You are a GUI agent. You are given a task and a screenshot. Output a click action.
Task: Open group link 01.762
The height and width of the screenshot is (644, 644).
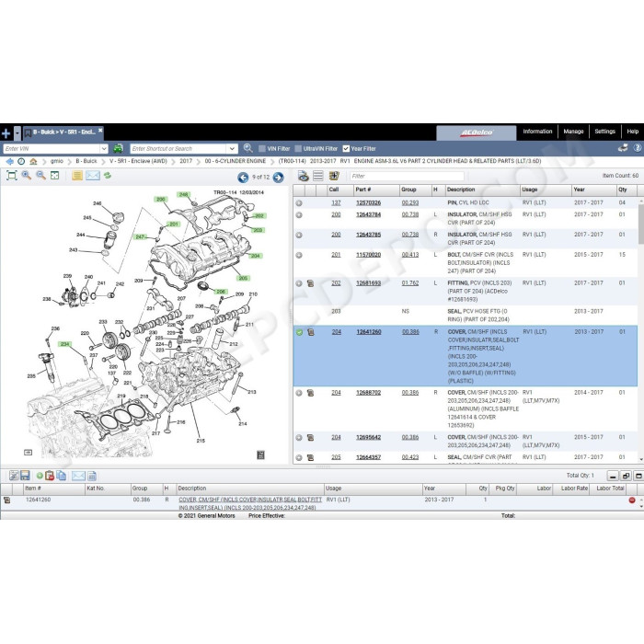[x=410, y=283]
